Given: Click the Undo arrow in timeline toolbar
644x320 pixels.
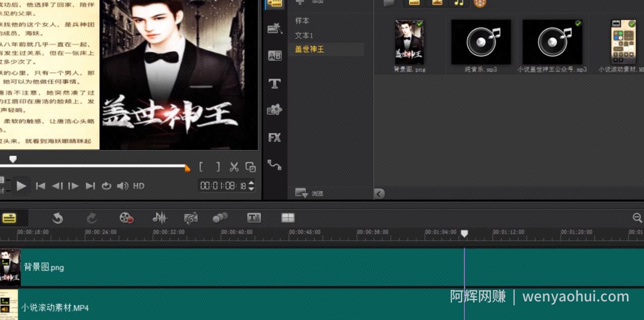Looking at the screenshot, I should click(57, 218).
